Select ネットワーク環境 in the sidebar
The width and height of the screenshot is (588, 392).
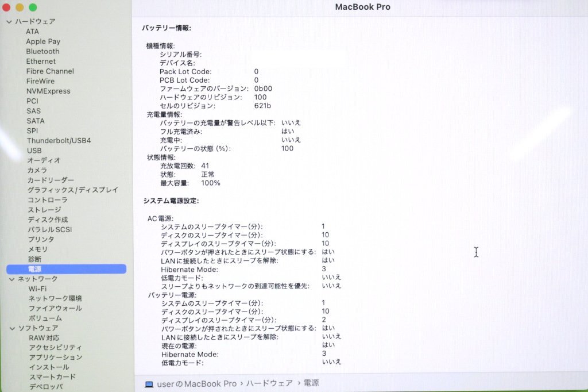[x=55, y=298]
